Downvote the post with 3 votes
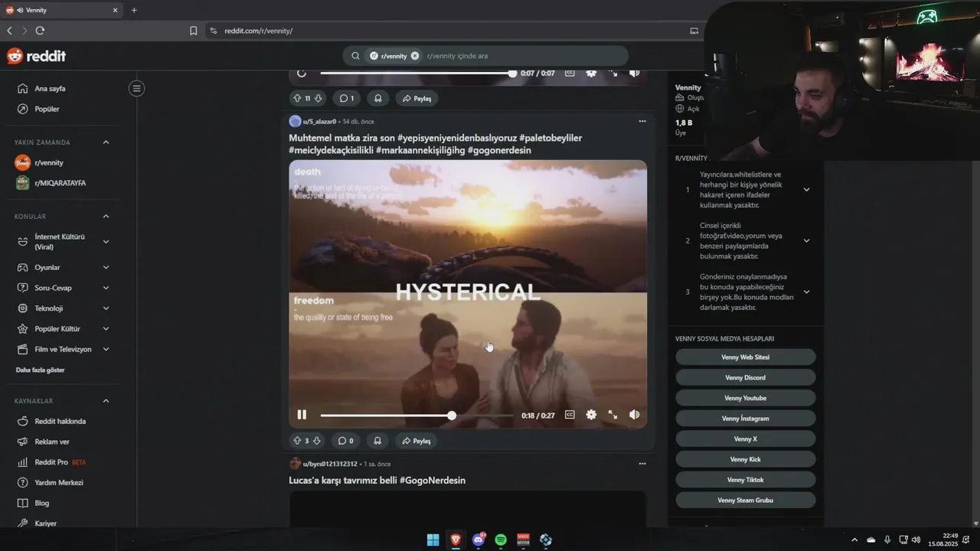Screen dimensions: 980x551 pos(317,441)
